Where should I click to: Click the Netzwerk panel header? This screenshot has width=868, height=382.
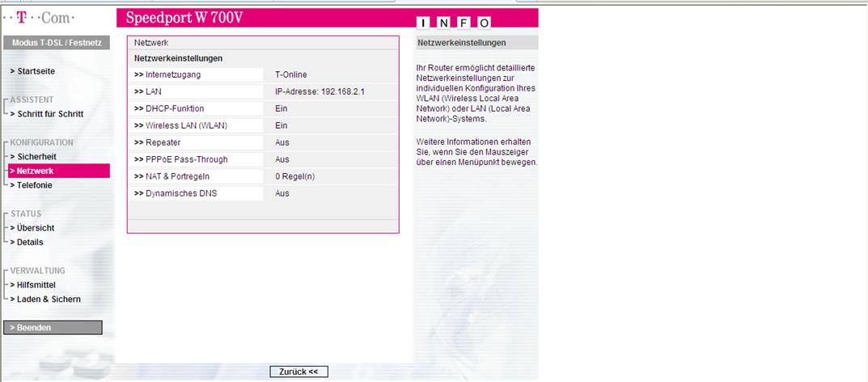[151, 43]
